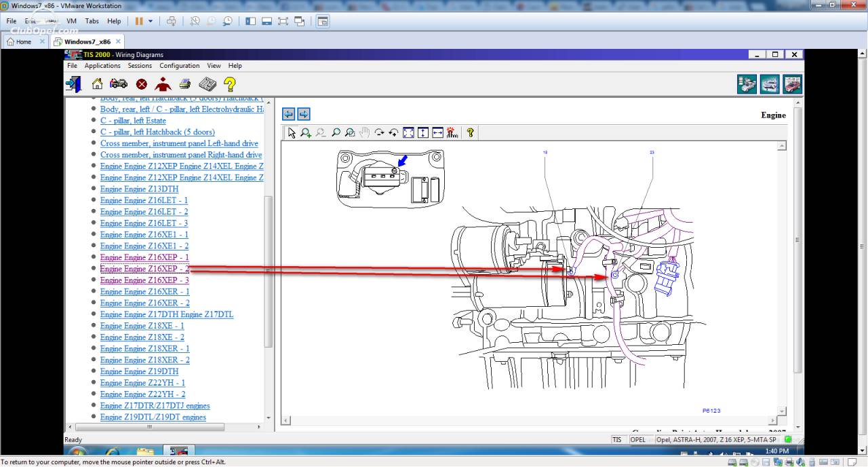Open viewer help yellow question icon
The width and height of the screenshot is (868, 467).
469,133
